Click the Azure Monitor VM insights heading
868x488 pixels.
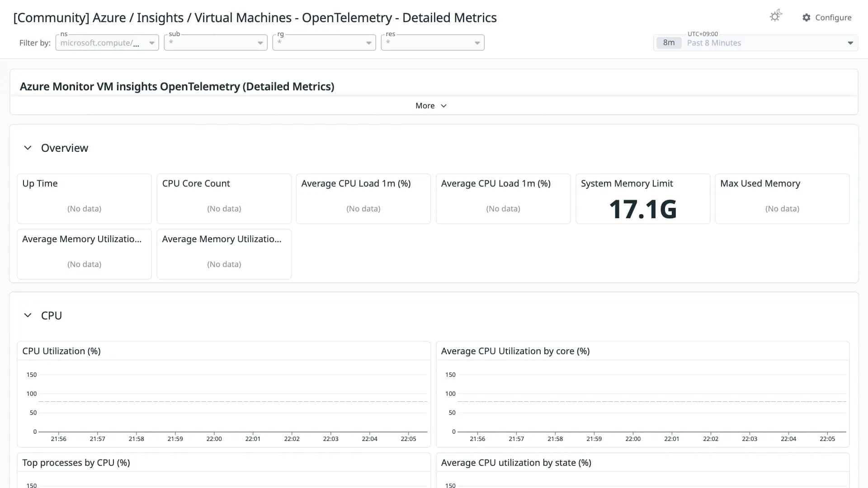tap(177, 86)
